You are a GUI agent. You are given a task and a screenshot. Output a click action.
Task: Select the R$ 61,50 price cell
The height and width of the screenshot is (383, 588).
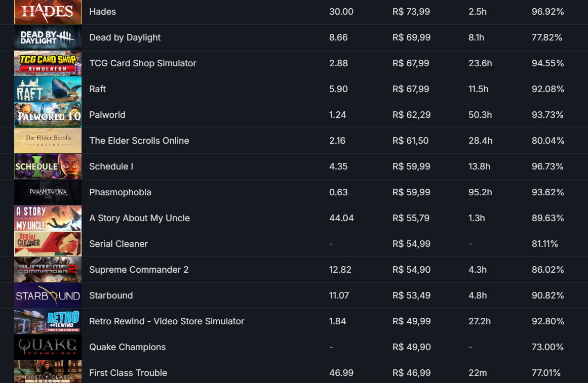pos(410,141)
